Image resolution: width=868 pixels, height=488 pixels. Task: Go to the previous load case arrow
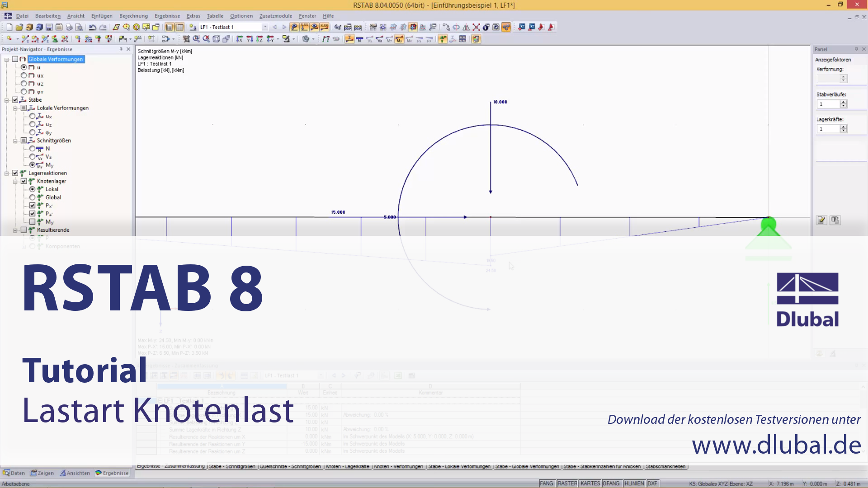click(275, 27)
